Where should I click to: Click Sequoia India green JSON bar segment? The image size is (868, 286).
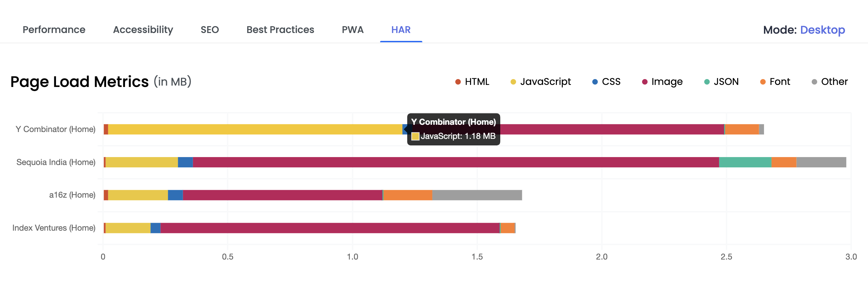tap(745, 162)
